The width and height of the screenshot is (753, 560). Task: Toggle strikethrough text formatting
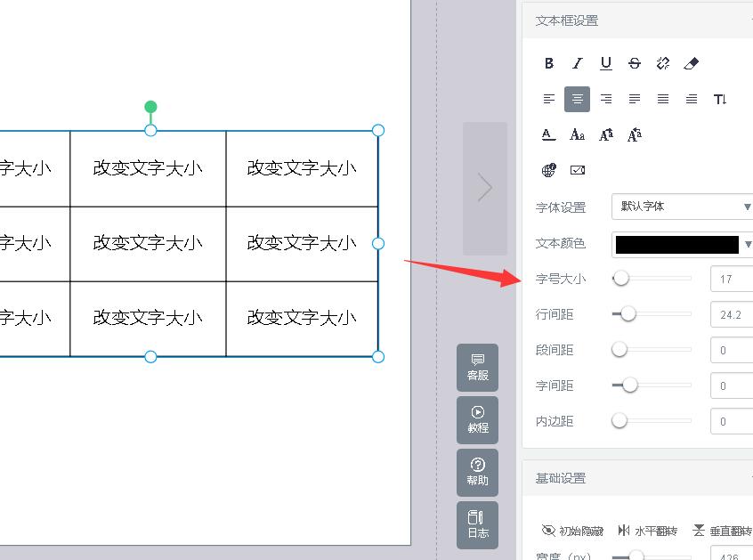point(635,63)
